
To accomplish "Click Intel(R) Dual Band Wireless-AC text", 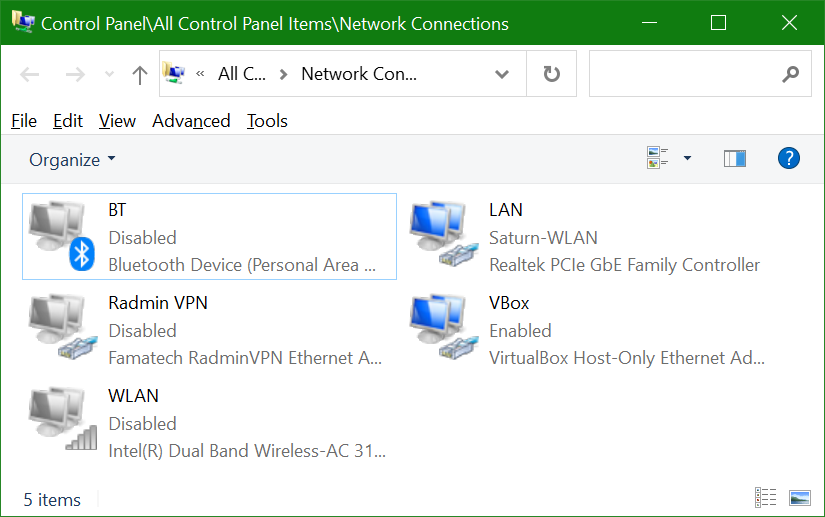I will click(x=247, y=451).
